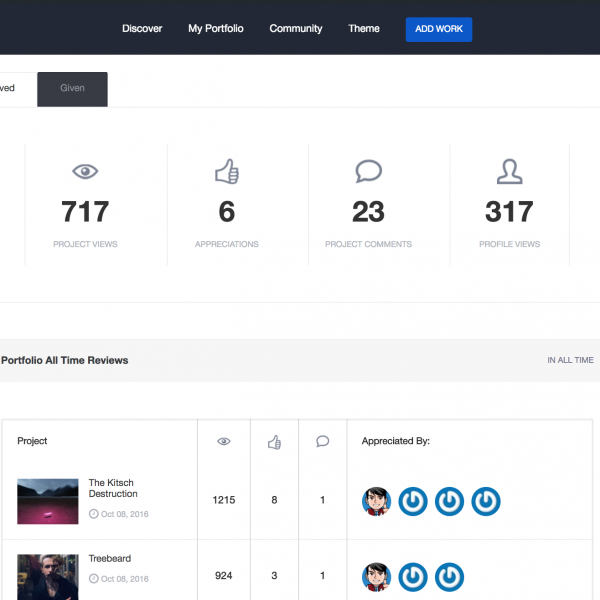Click the 924 views cell for Treebeard
600x600 pixels.
(x=224, y=576)
